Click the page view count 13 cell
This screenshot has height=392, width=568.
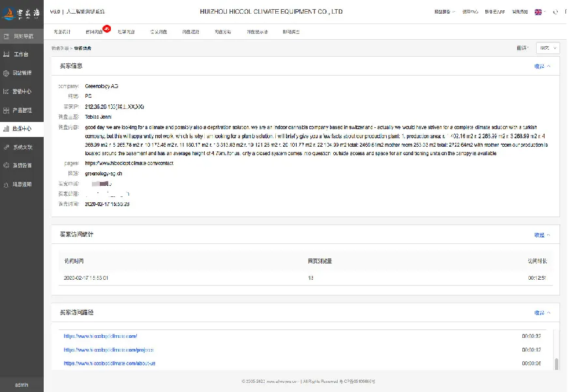pos(310,278)
